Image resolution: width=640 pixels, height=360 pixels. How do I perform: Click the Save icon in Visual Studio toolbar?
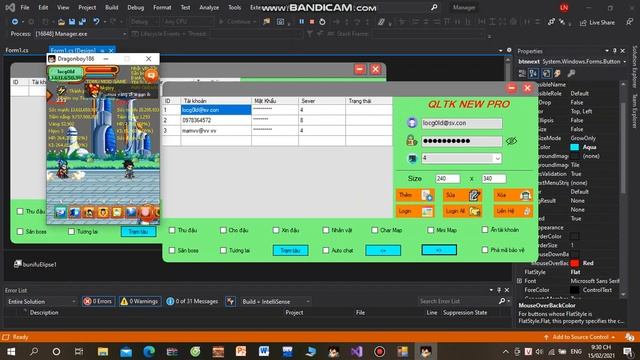(x=72, y=22)
